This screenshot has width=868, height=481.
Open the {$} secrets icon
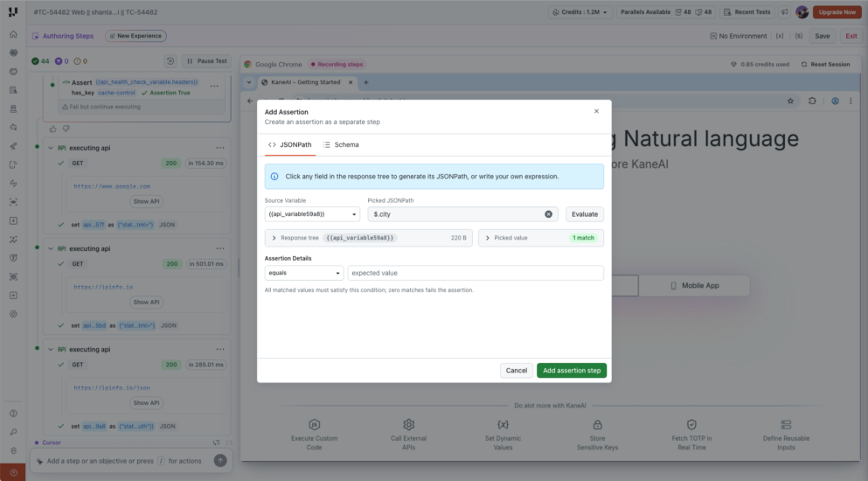click(x=799, y=36)
